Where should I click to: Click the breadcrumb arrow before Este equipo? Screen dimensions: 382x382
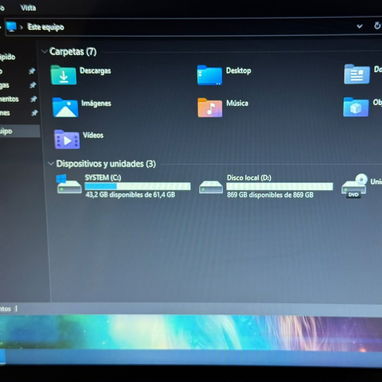coord(21,27)
